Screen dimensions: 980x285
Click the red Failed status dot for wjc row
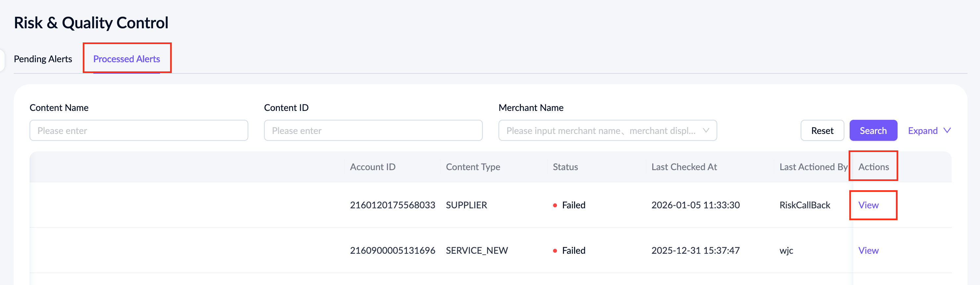pos(555,251)
